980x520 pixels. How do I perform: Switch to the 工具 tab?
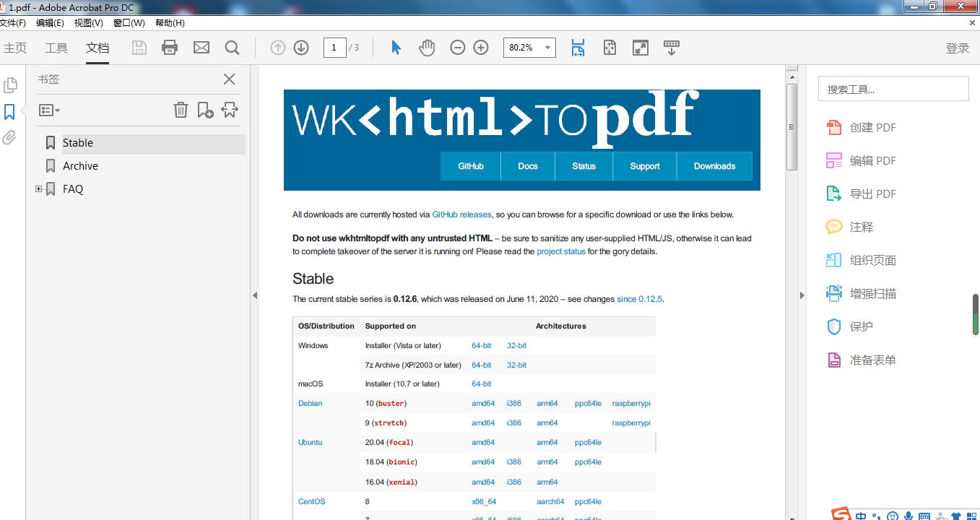(x=56, y=48)
